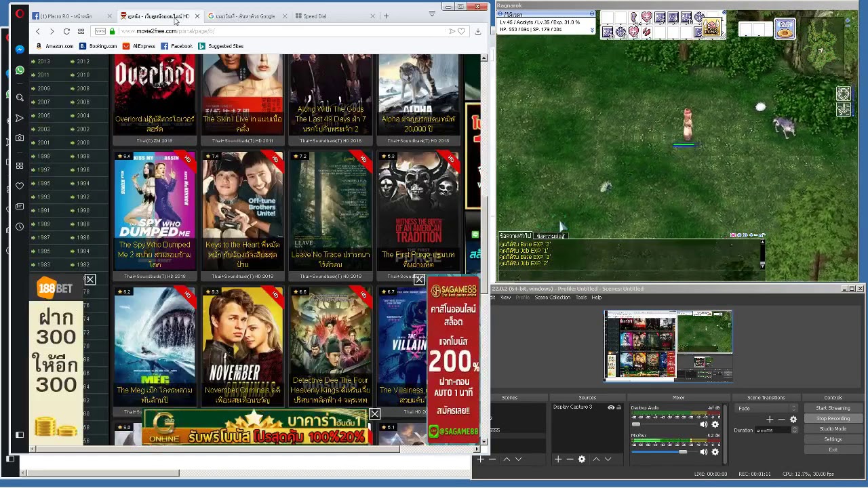The height and width of the screenshot is (488, 868).
Task: Open OBS Help menu
Action: coord(597,298)
